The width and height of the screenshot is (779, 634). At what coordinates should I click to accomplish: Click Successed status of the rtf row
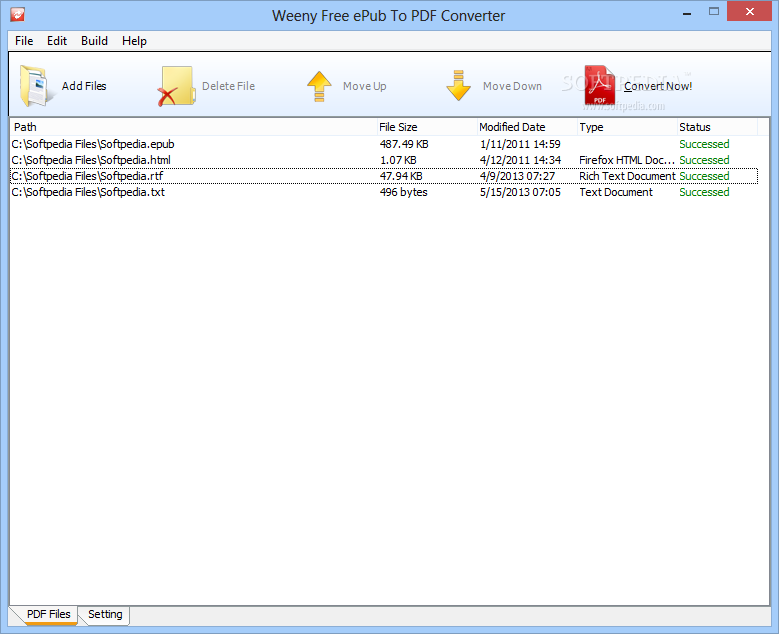(x=704, y=176)
